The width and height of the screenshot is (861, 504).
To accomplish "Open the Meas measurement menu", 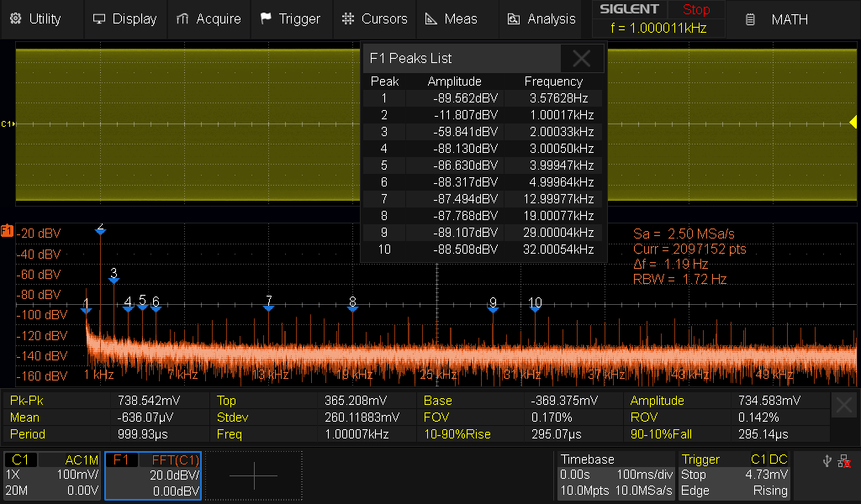I will coord(451,18).
